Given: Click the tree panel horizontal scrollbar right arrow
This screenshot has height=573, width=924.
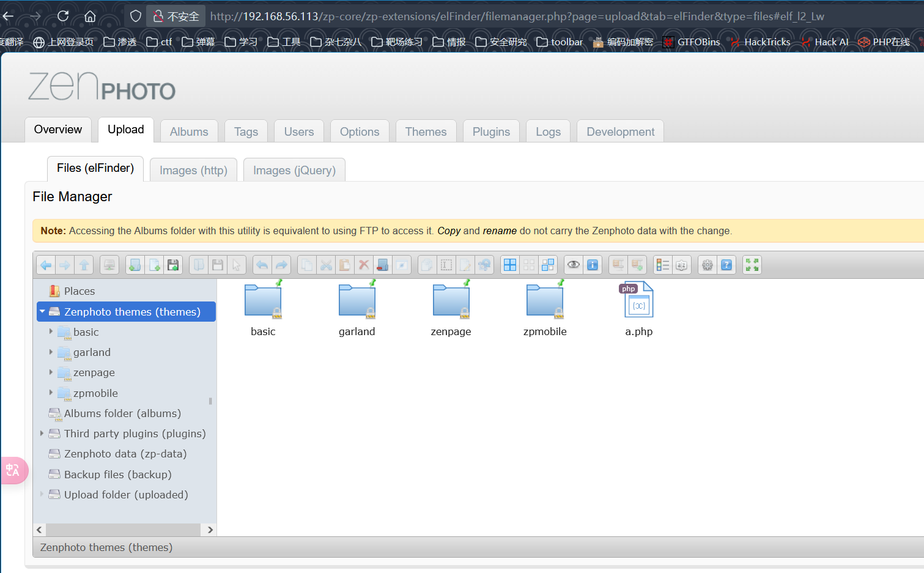Looking at the screenshot, I should (210, 530).
